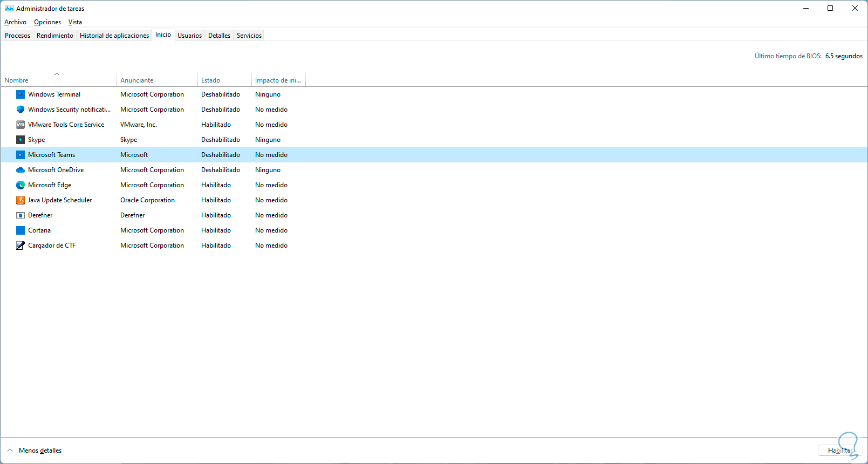Screen dimensions: 868x464
Task: Select the Windows Terminal row name
Action: point(54,94)
